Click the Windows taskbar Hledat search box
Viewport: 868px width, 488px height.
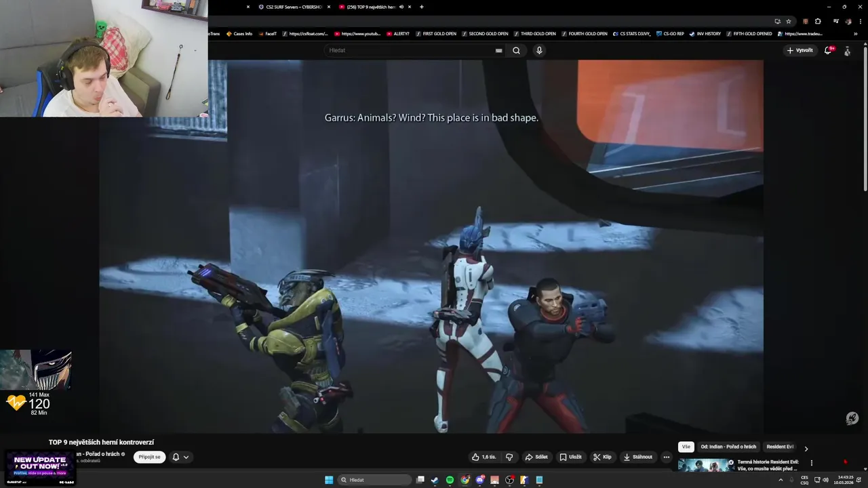click(375, 480)
